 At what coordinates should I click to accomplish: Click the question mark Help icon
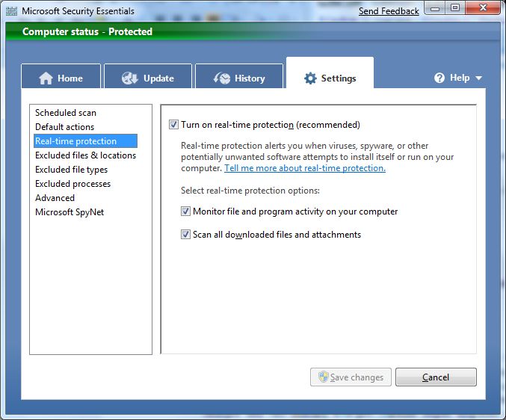click(x=439, y=78)
